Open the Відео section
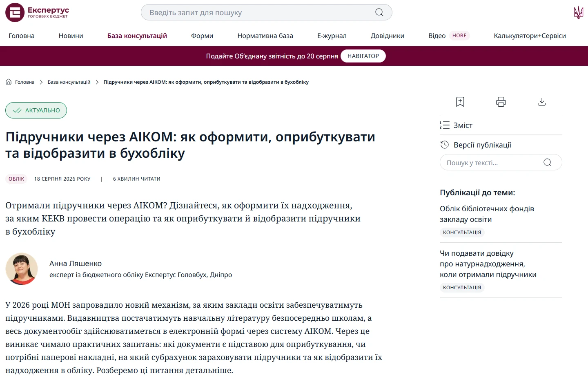The image size is (588, 380). click(x=437, y=36)
